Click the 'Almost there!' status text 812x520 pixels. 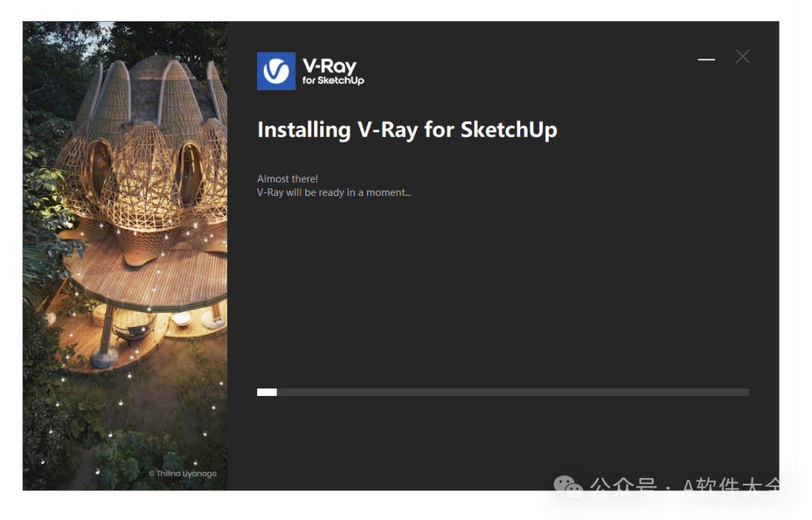pos(287,179)
